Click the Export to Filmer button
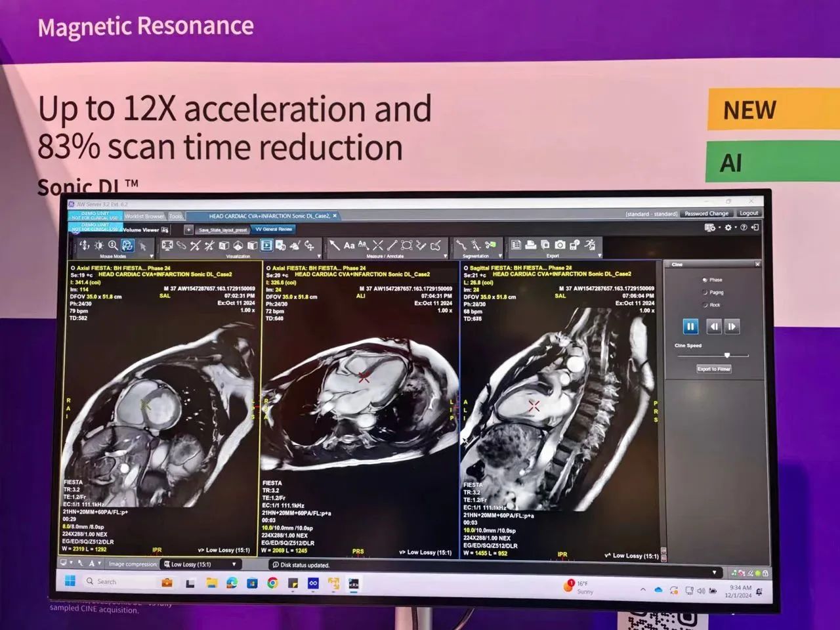840x630 pixels. pos(713,369)
